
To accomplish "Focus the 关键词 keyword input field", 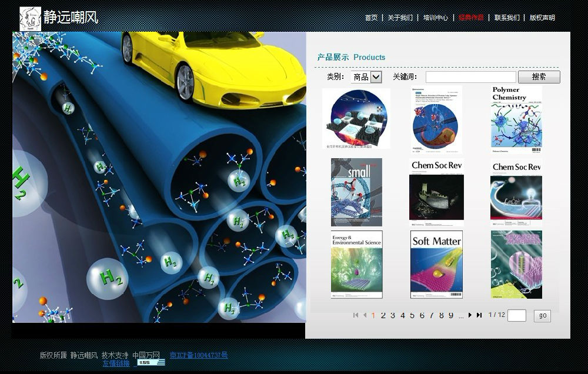I will [x=470, y=77].
